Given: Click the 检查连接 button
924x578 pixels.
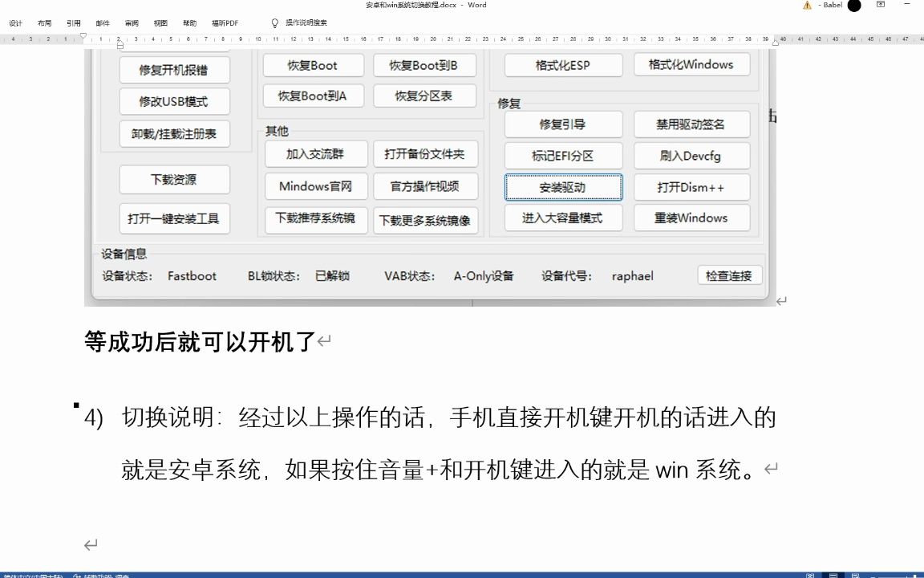Looking at the screenshot, I should point(729,275).
